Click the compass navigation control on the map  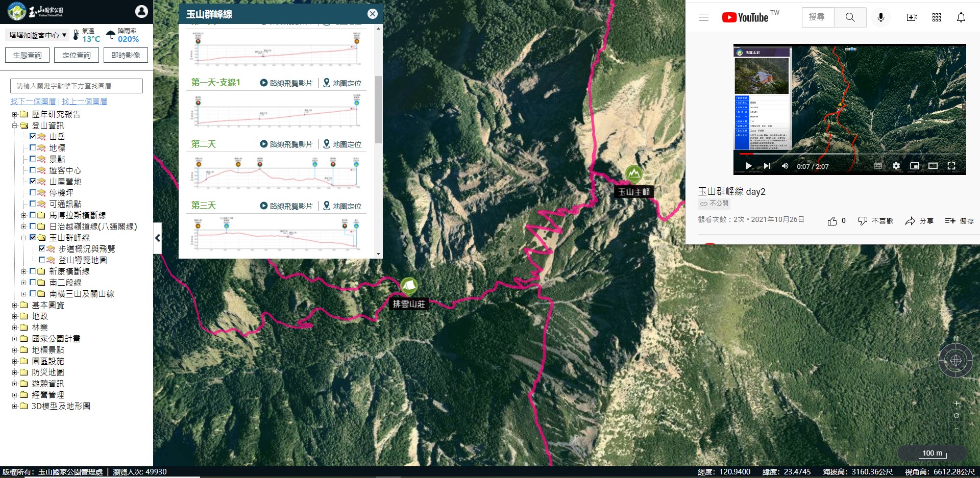957,360
